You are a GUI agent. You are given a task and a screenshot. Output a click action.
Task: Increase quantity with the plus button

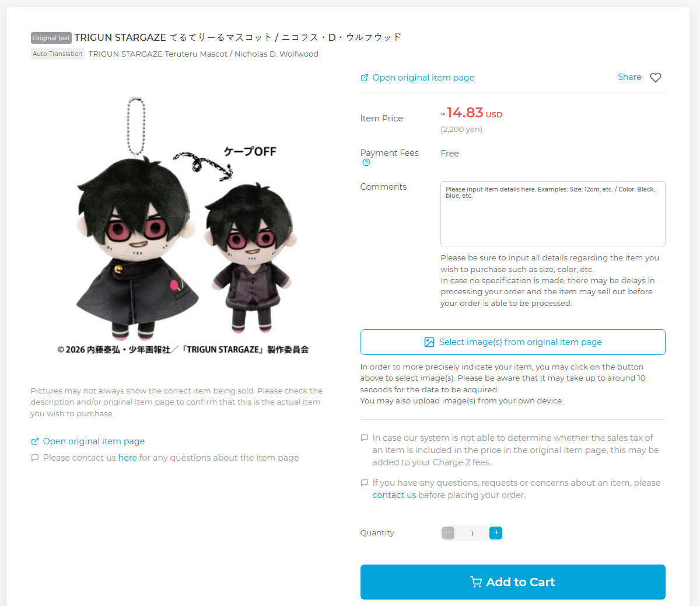(496, 532)
